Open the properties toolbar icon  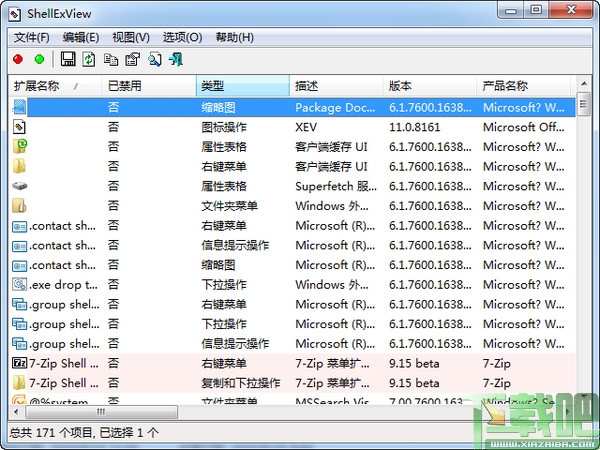point(133,59)
